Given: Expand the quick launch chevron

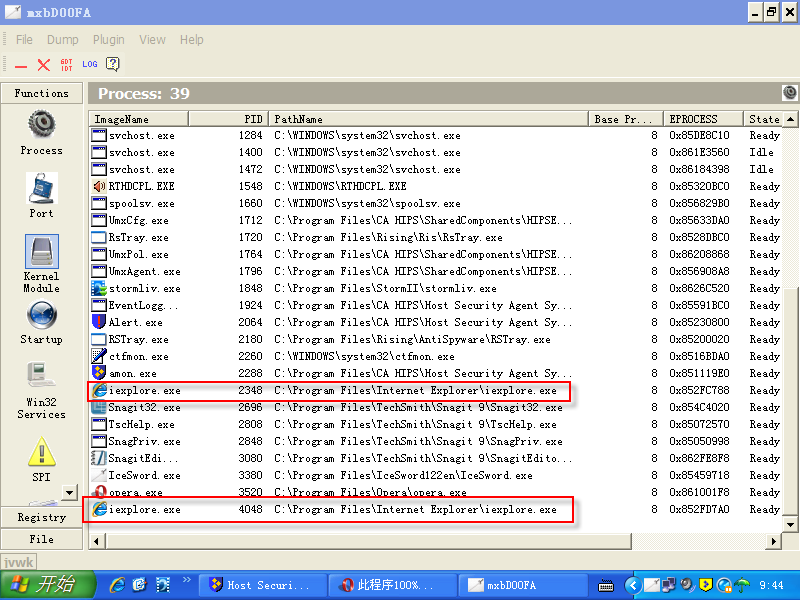Looking at the screenshot, I should pyautogui.click(x=186, y=579).
